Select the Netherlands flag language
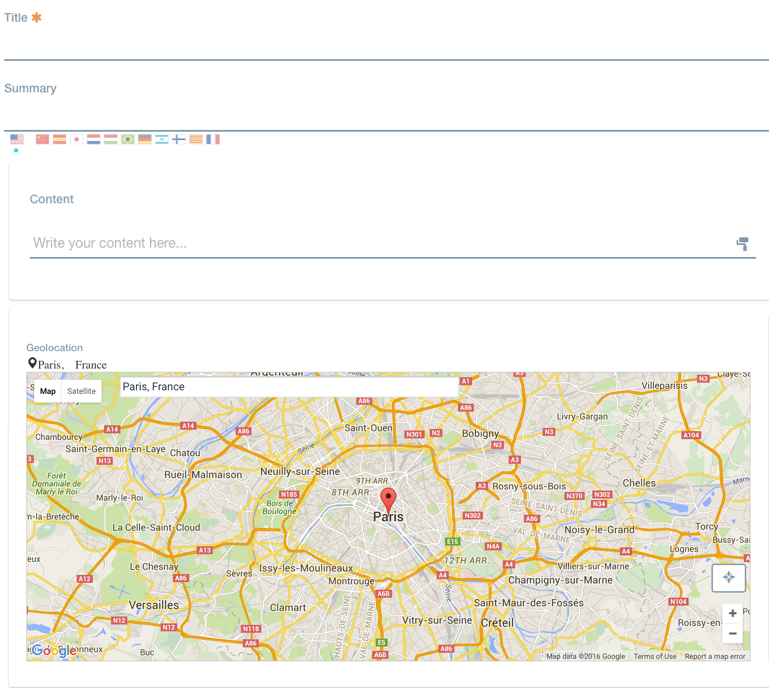Image resolution: width=769 pixels, height=688 pixels. [x=94, y=139]
